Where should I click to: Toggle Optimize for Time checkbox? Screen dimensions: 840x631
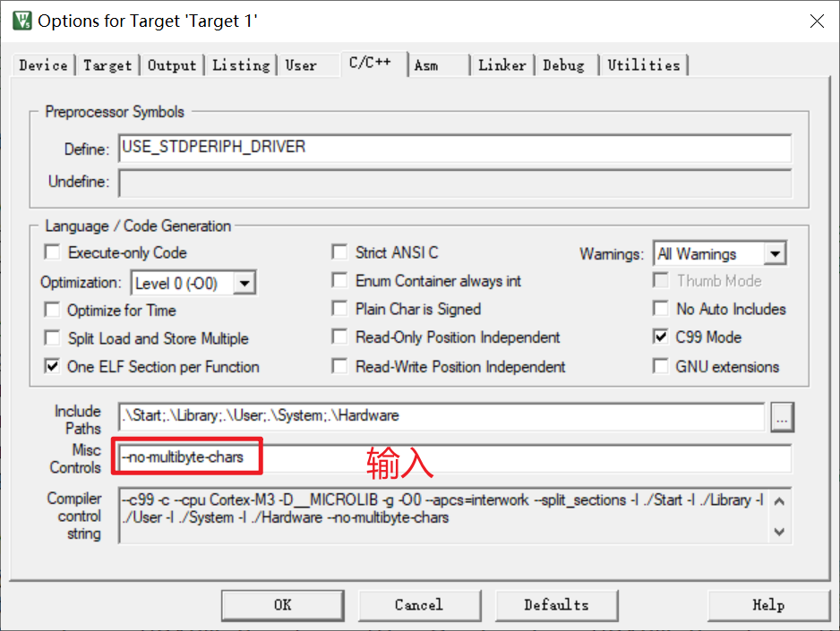point(52,310)
